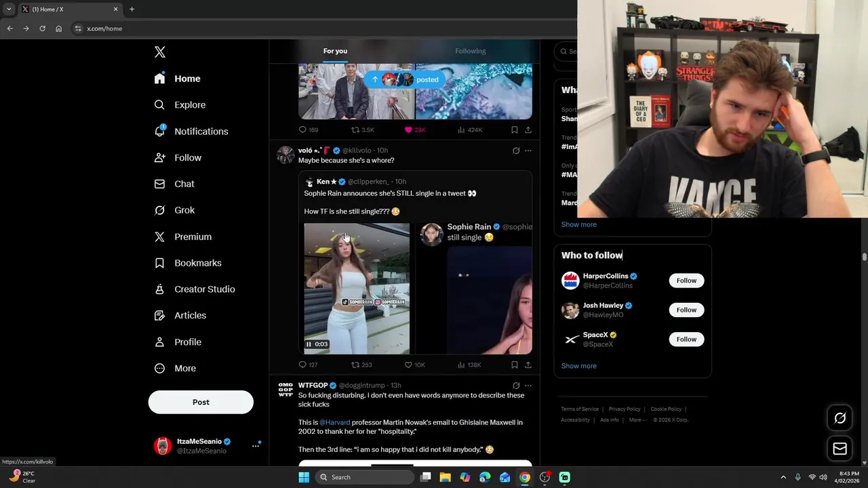Share the post with 138K views

pyautogui.click(x=528, y=365)
